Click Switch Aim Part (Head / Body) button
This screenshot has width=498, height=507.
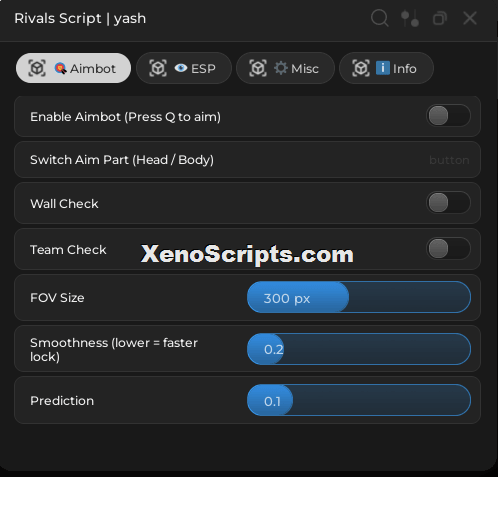247,160
